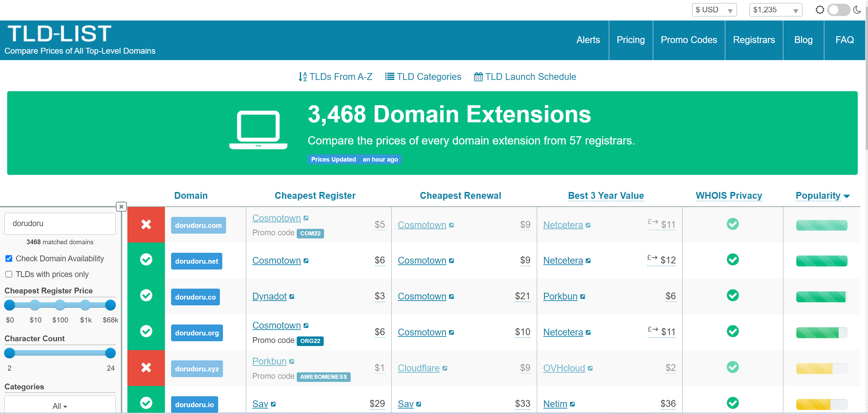Click the $10 price slider handle
Screen dimensions: 868x414
[35, 305]
